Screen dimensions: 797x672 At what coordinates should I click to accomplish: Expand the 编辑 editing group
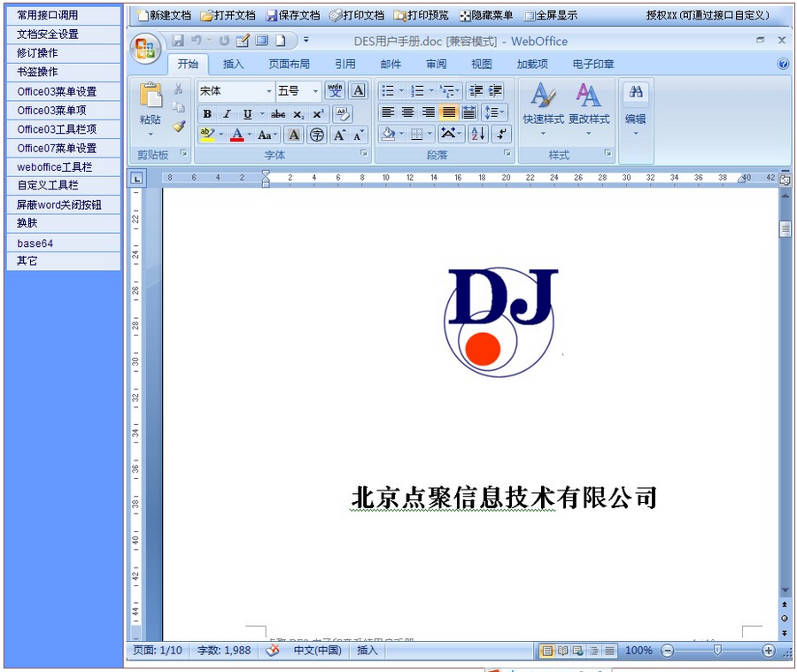[x=635, y=108]
